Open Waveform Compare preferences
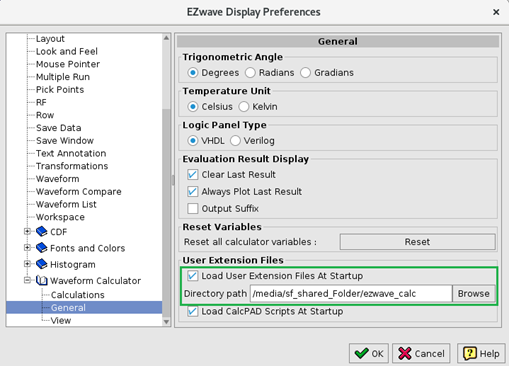Screen dimensions: 509x367 tap(78, 192)
